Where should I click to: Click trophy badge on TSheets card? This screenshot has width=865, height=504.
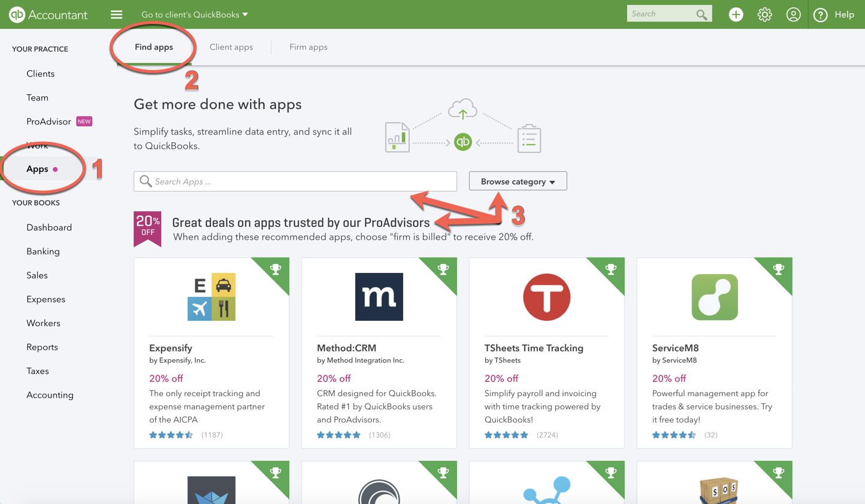point(611,269)
